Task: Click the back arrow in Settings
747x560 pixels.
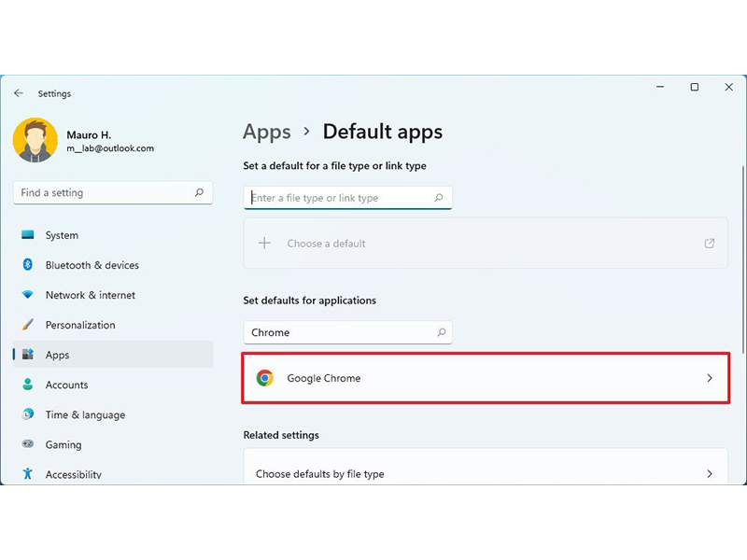Action: point(19,93)
